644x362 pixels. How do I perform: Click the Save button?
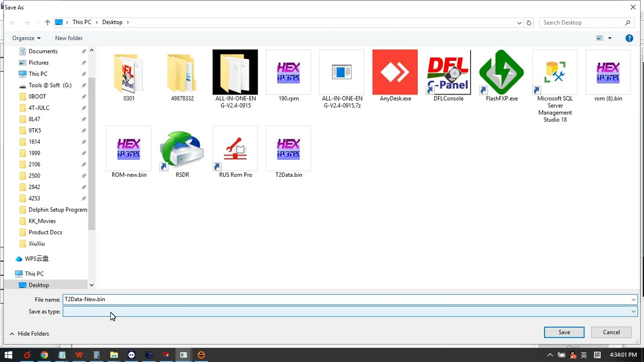tap(564, 332)
